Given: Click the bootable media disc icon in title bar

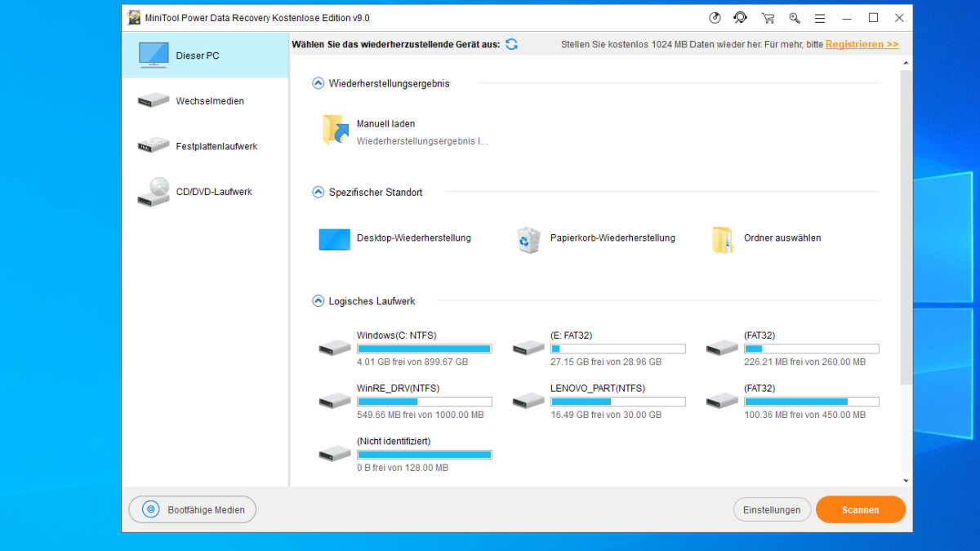Looking at the screenshot, I should (715, 18).
